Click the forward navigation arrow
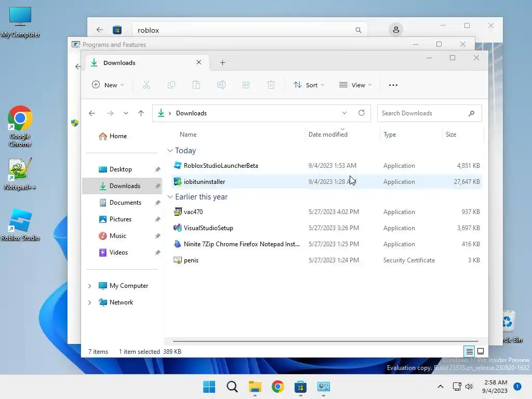This screenshot has height=399, width=532. tap(110, 113)
